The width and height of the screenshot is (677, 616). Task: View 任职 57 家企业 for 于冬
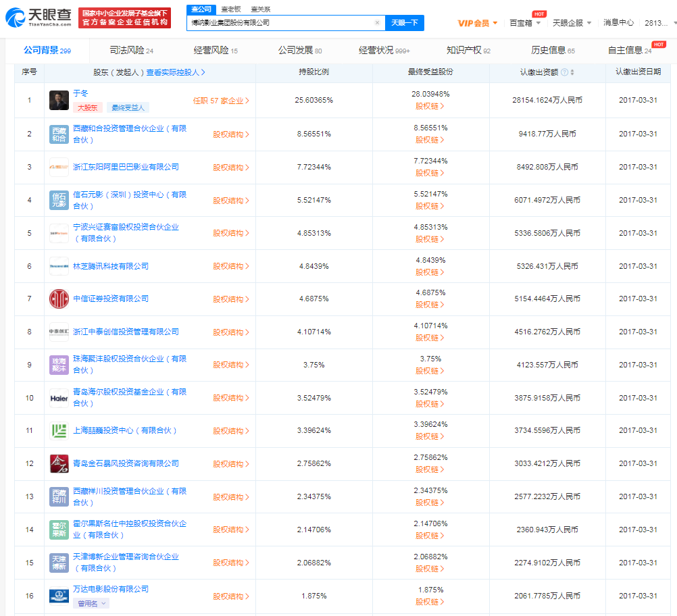221,101
